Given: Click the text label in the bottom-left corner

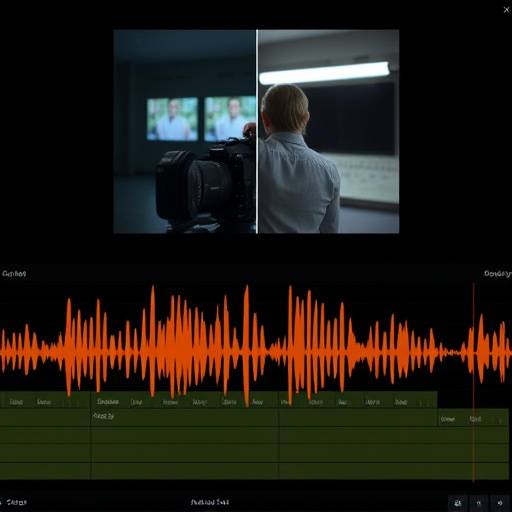Looking at the screenshot, I should pos(17,502).
